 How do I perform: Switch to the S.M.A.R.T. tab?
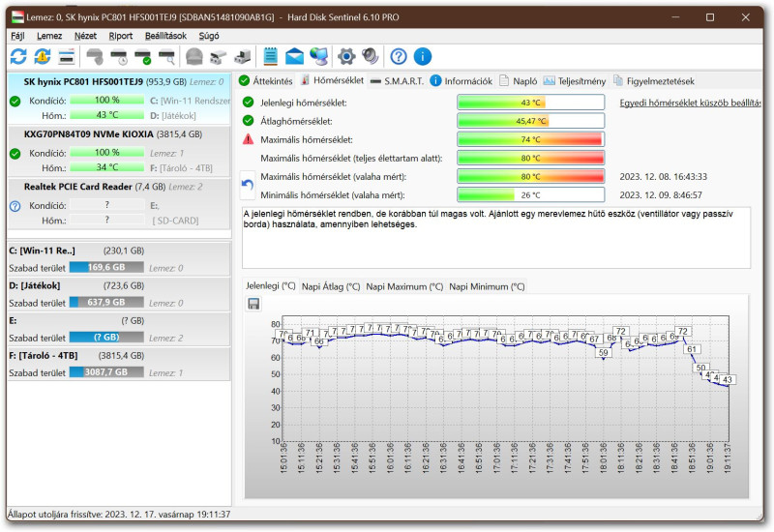coord(398,81)
